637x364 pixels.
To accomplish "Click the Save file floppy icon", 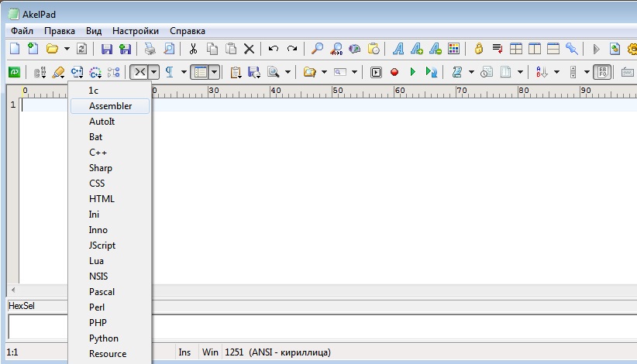I will click(x=107, y=49).
